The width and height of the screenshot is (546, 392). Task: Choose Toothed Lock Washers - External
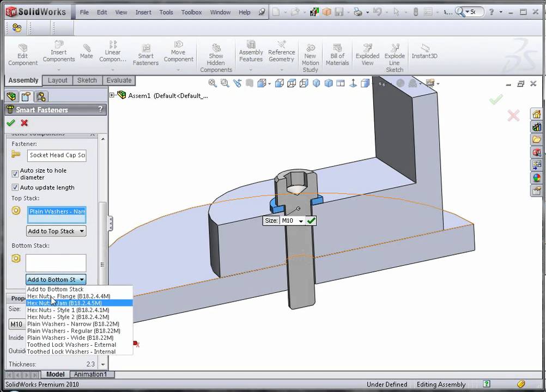[x=80, y=345]
